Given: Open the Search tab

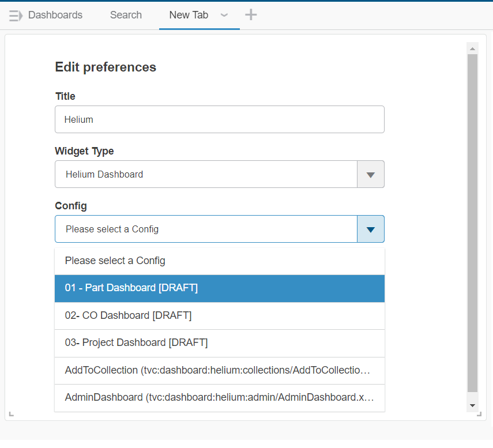Looking at the screenshot, I should tap(126, 15).
